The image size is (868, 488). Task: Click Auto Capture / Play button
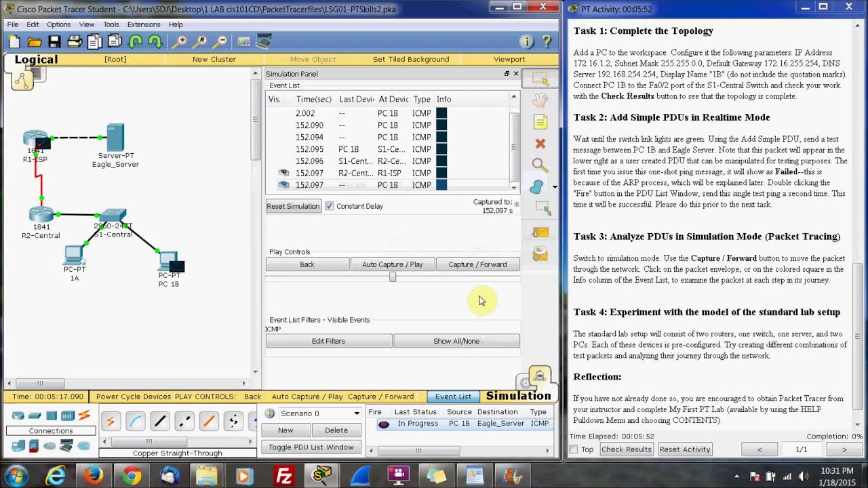tap(392, 264)
